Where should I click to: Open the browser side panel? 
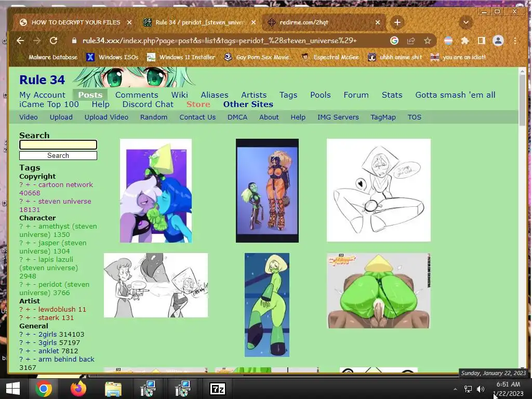(482, 41)
